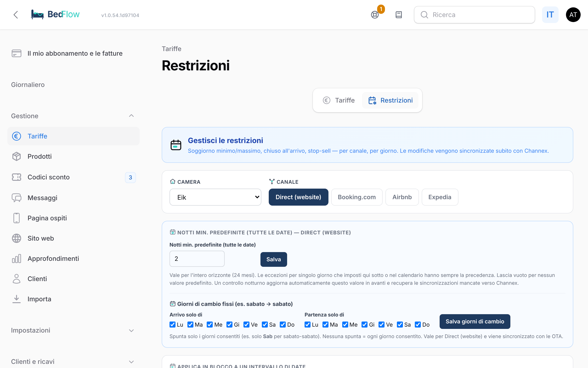
Task: Open Approfondimenti in the sidebar
Action: click(73, 259)
